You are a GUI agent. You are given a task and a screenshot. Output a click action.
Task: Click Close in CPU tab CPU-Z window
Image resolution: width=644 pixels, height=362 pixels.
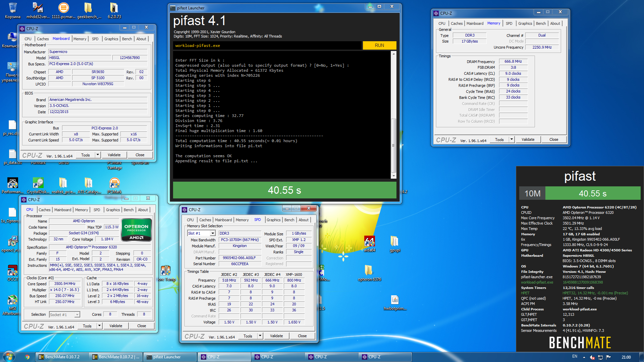pos(142,326)
